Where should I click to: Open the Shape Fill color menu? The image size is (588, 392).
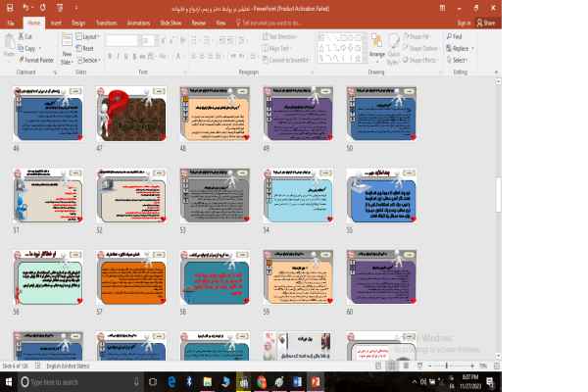coord(421,36)
